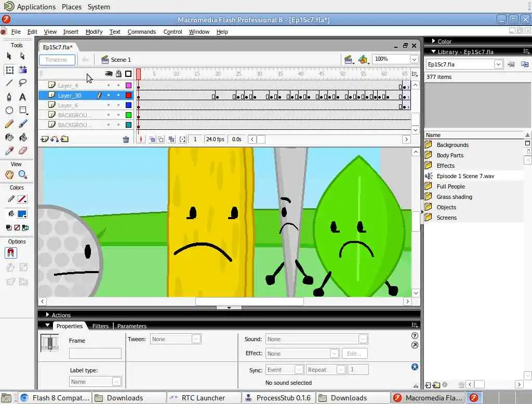Open the Modify menu

click(x=94, y=32)
